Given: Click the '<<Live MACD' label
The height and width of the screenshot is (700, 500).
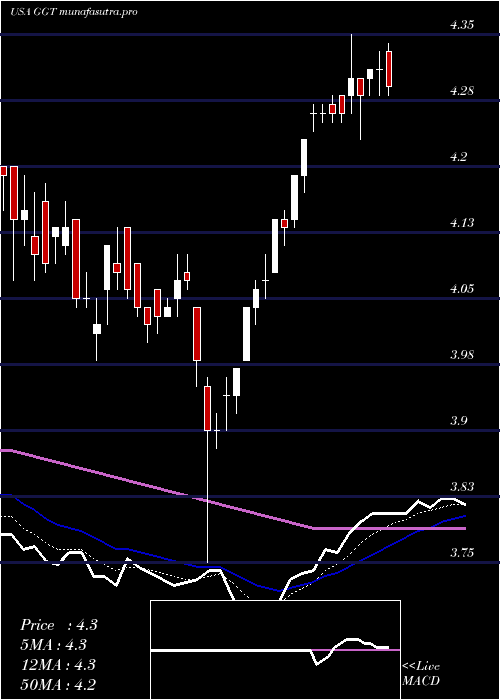Looking at the screenshot, I should point(421,674).
